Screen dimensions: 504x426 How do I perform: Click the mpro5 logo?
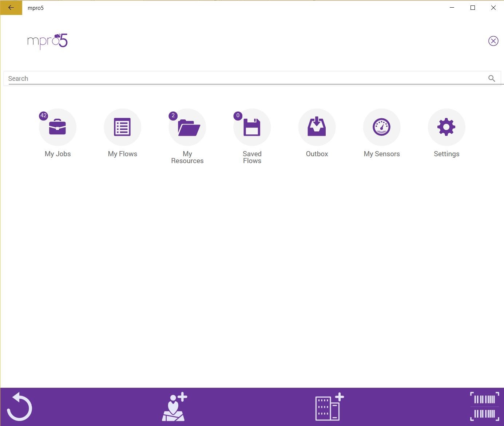[48, 41]
